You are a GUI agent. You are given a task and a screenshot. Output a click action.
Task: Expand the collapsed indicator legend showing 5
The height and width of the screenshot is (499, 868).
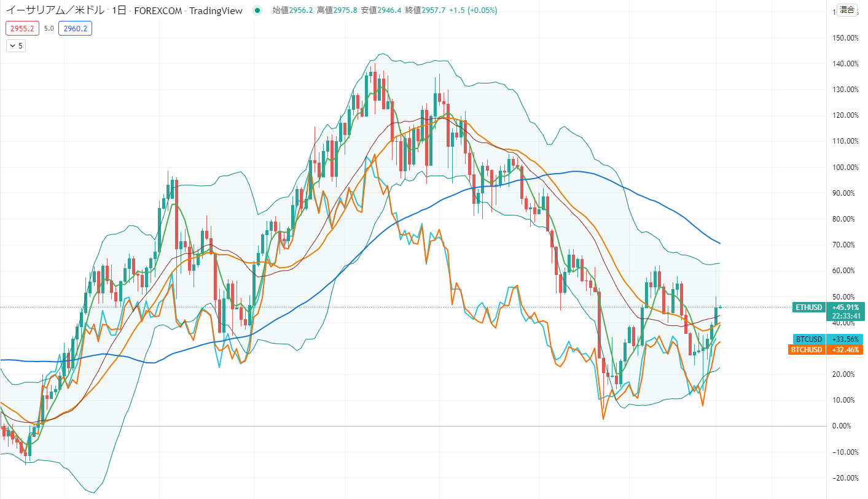click(x=16, y=45)
